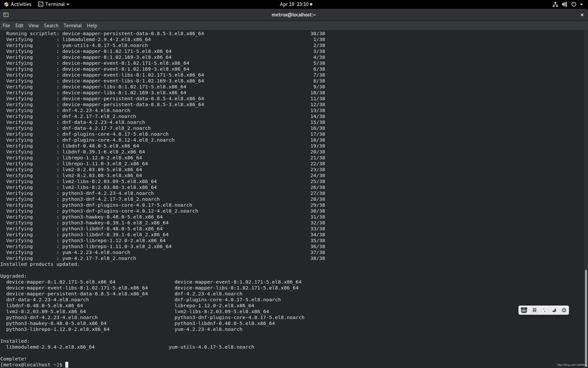Click the power icon in system tray

574,4
